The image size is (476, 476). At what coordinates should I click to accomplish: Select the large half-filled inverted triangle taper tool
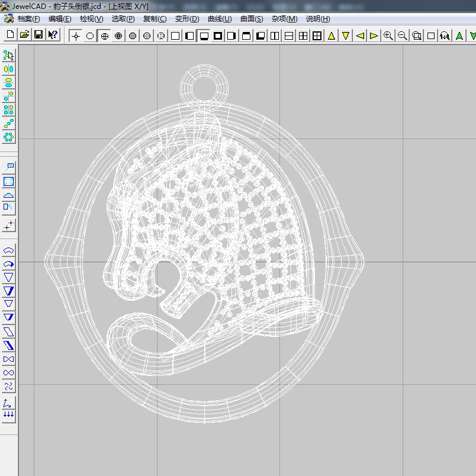coord(8,291)
